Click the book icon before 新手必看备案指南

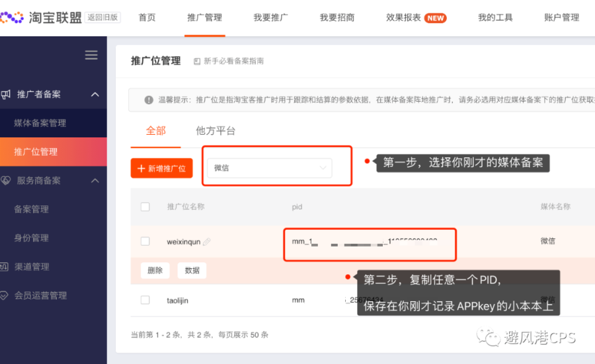[197, 61]
